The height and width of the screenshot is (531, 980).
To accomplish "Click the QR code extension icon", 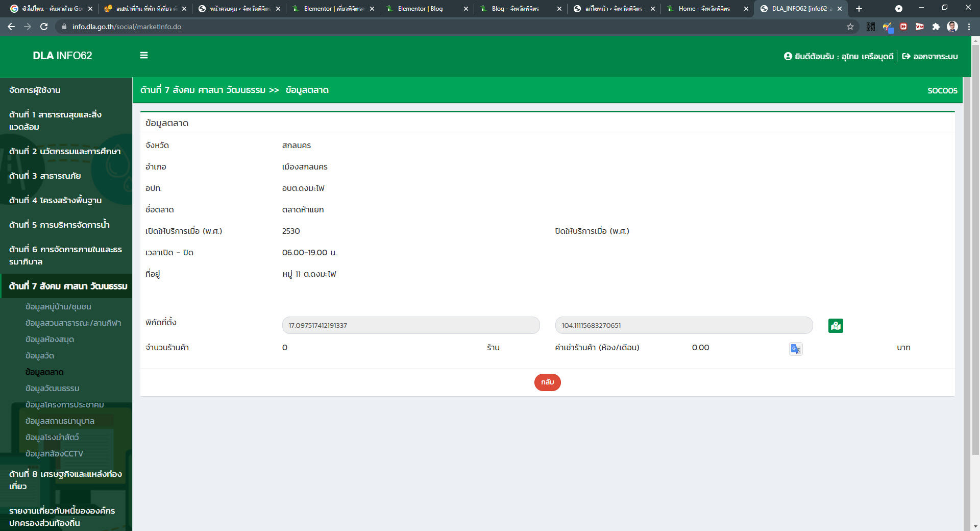I will (871, 27).
